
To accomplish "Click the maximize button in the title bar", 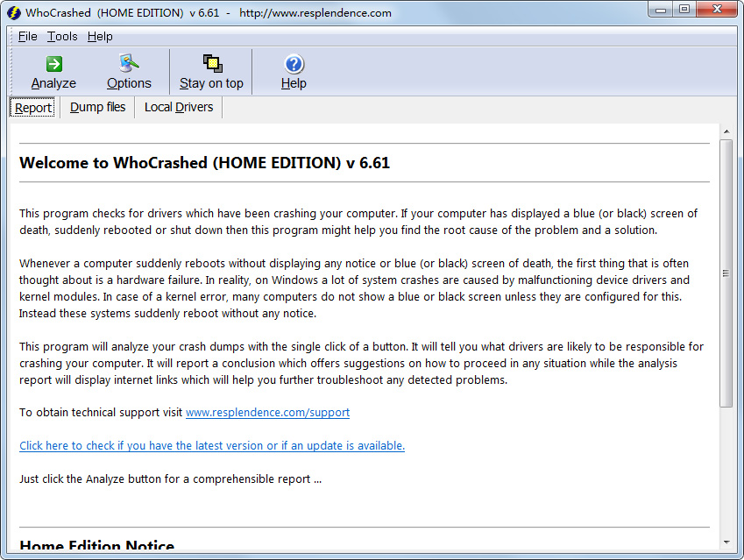I will pyautogui.click(x=684, y=9).
